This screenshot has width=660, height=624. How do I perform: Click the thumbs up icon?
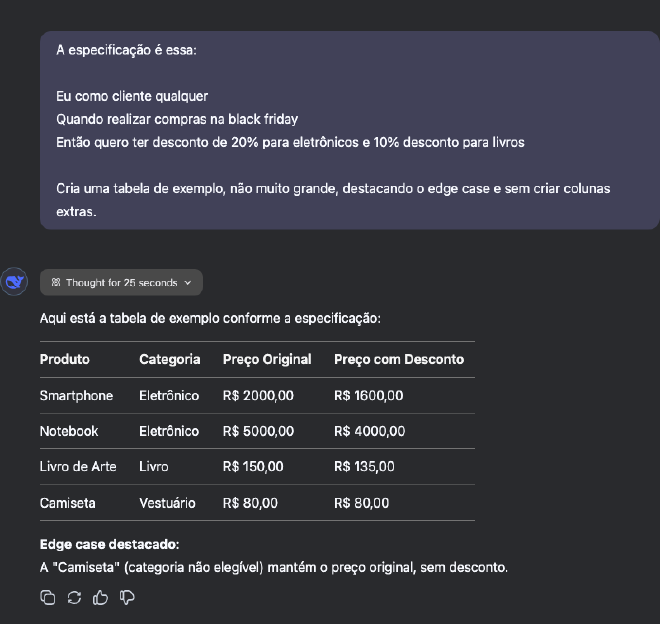100,598
